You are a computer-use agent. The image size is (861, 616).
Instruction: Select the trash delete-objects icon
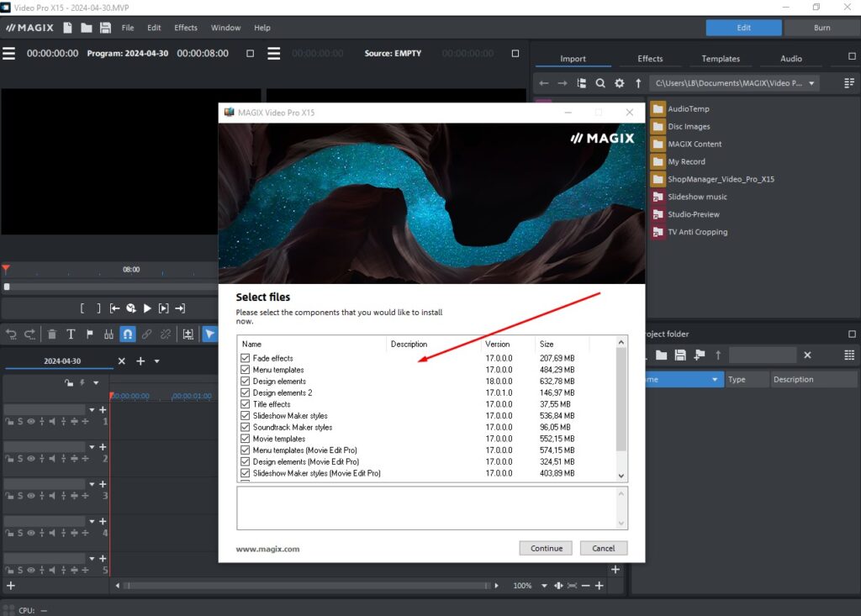click(x=51, y=334)
